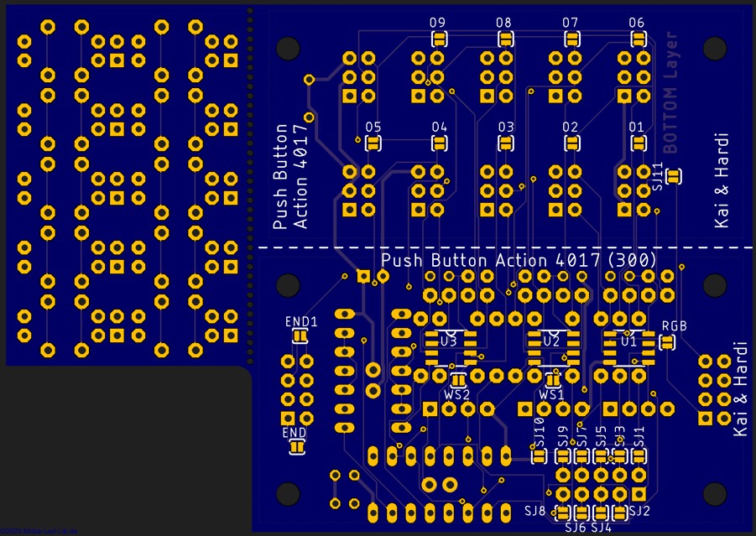Screen dimensions: 756x536
Task: Click the END solder jumper pad
Action: (295, 448)
